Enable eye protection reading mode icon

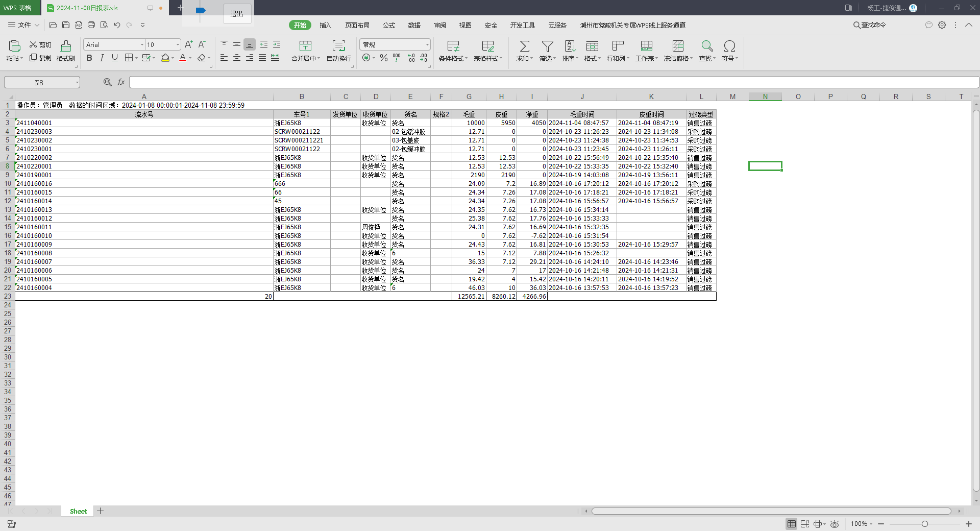pos(835,524)
